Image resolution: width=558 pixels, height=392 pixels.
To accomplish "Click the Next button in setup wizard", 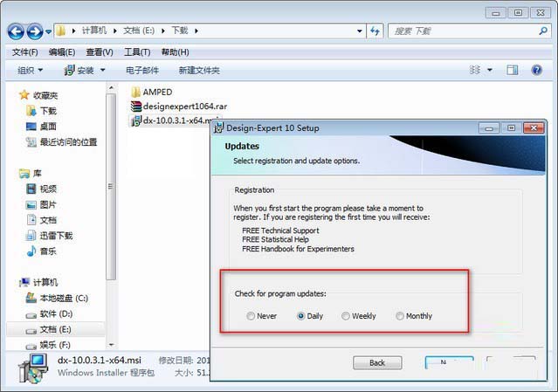I will pyautogui.click(x=450, y=363).
